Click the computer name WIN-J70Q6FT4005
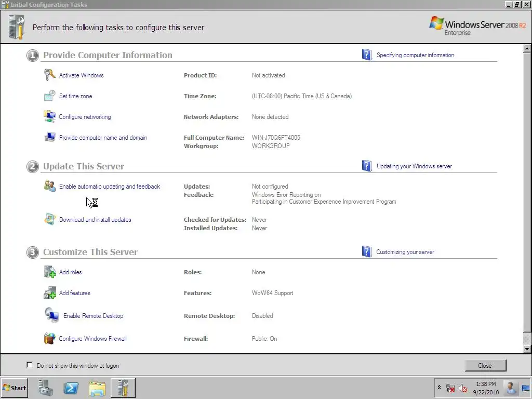532x399 pixels. pos(276,137)
